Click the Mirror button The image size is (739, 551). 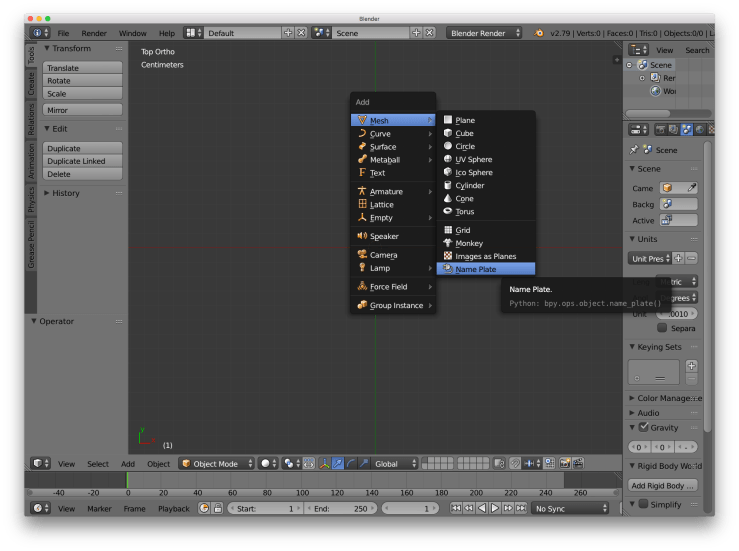82,110
